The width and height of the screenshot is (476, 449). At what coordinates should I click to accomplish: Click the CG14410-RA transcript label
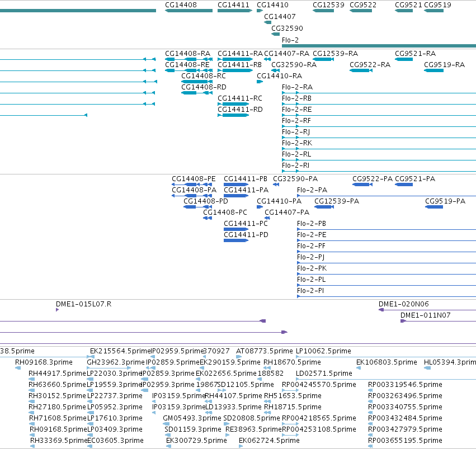(x=279, y=76)
